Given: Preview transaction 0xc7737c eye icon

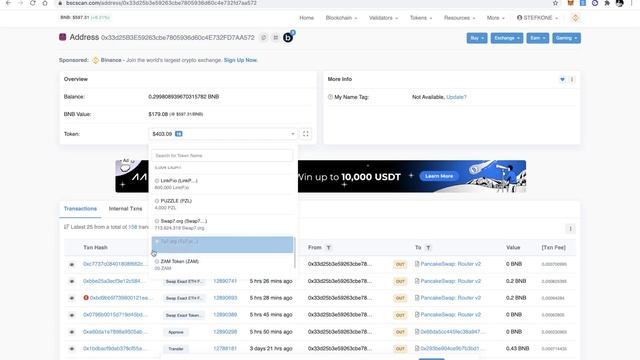Looking at the screenshot, I should [x=72, y=264].
